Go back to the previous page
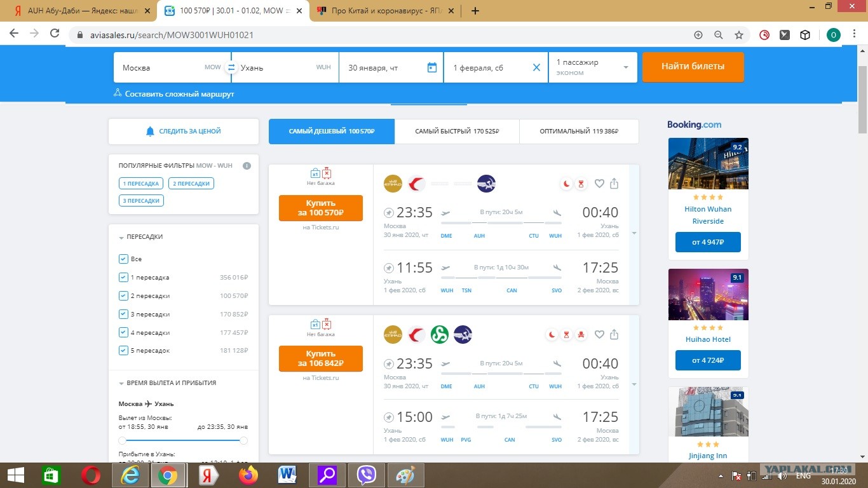 [14, 34]
